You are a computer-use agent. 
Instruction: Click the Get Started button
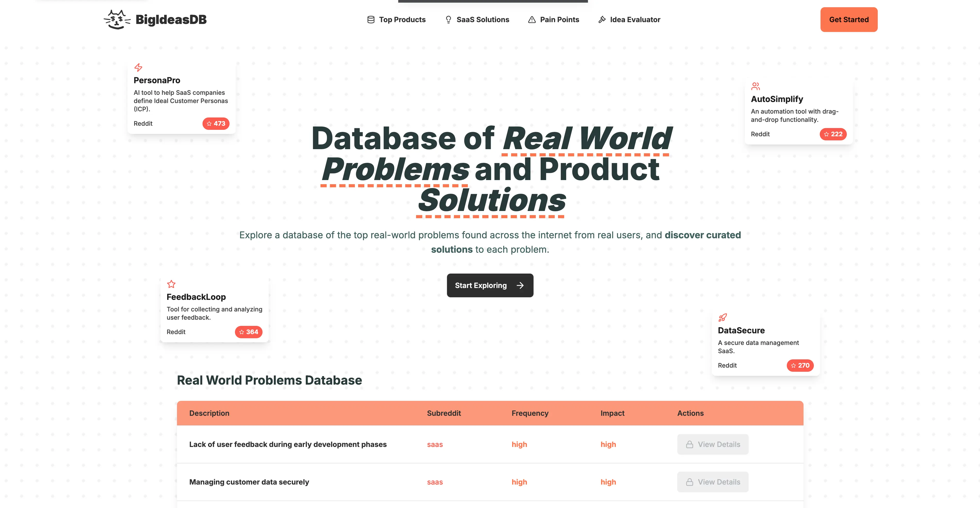[x=849, y=19]
